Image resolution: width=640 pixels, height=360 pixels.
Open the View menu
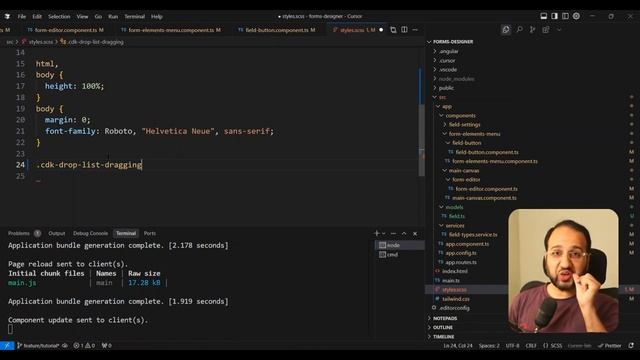(x=82, y=16)
